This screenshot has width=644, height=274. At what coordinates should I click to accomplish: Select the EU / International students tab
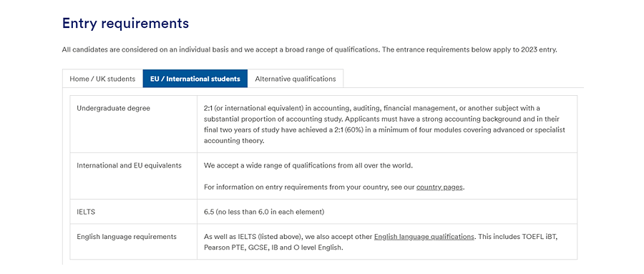[195, 79]
